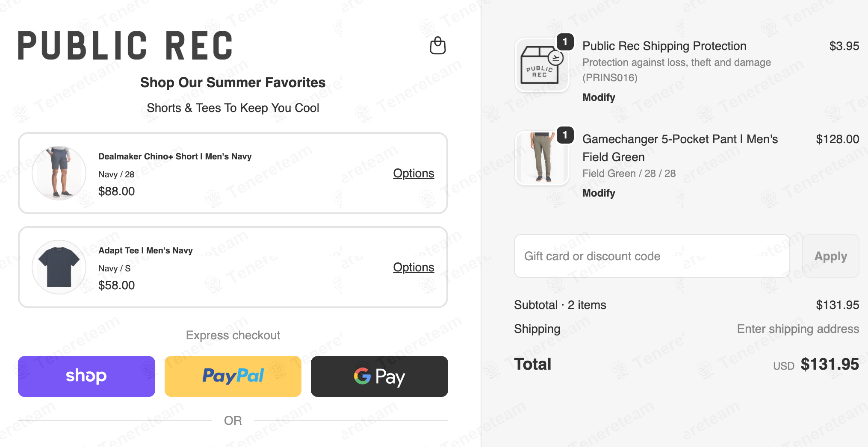The image size is (868, 447).
Task: Click the quantity badge on Gamechanger Pant
Action: (565, 135)
